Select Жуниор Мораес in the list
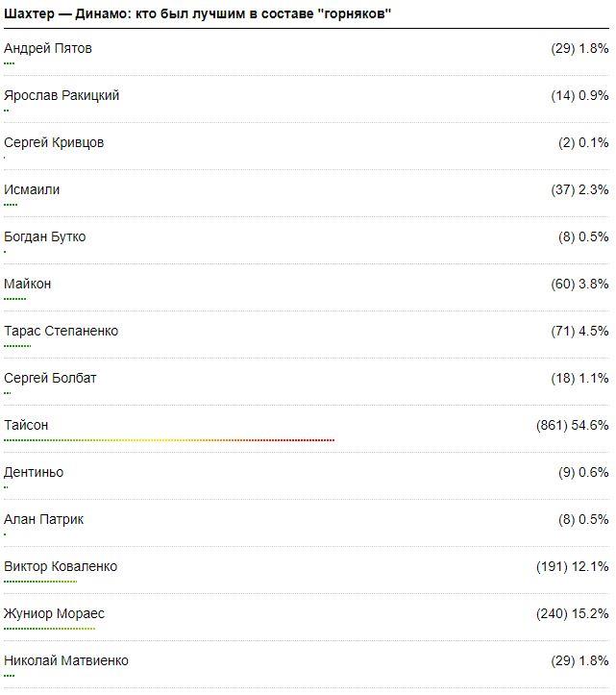This screenshot has width=616, height=695. [x=55, y=613]
